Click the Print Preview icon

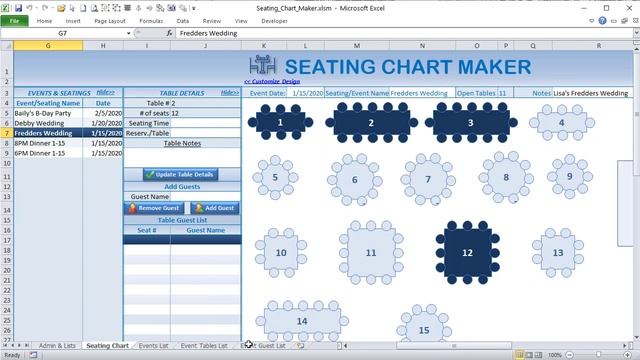(x=94, y=8)
